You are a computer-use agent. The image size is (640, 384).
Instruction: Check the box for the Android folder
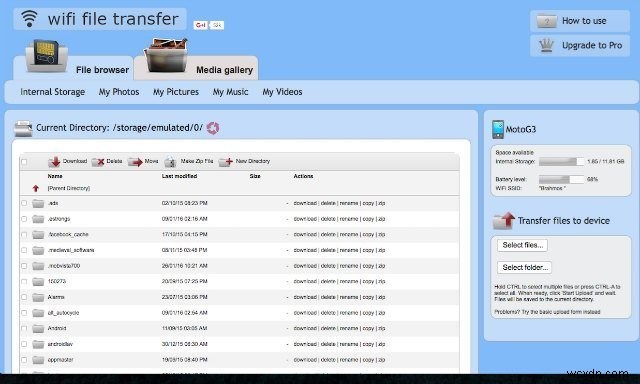24,329
